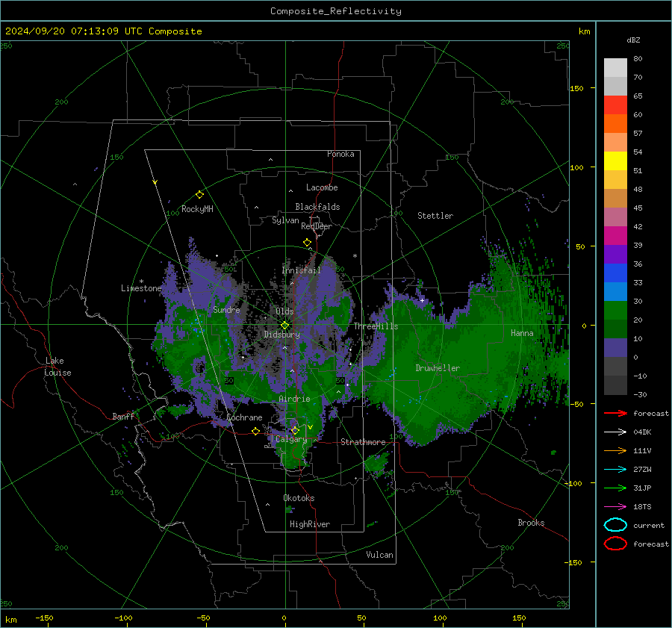Click the Banff city label
672x628 pixels.
coord(123,416)
